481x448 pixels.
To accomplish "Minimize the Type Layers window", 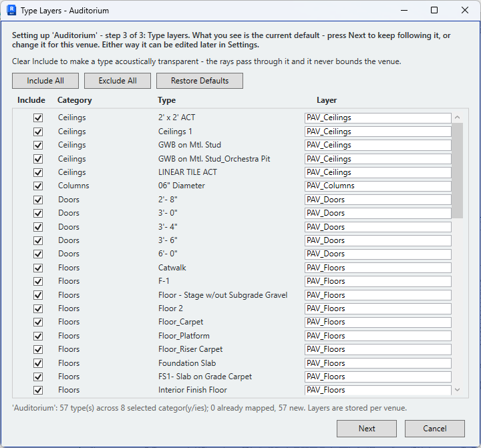I will [x=404, y=10].
